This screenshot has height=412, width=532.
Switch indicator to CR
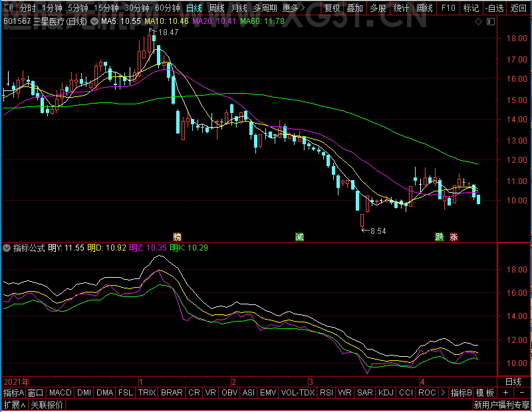(194, 393)
